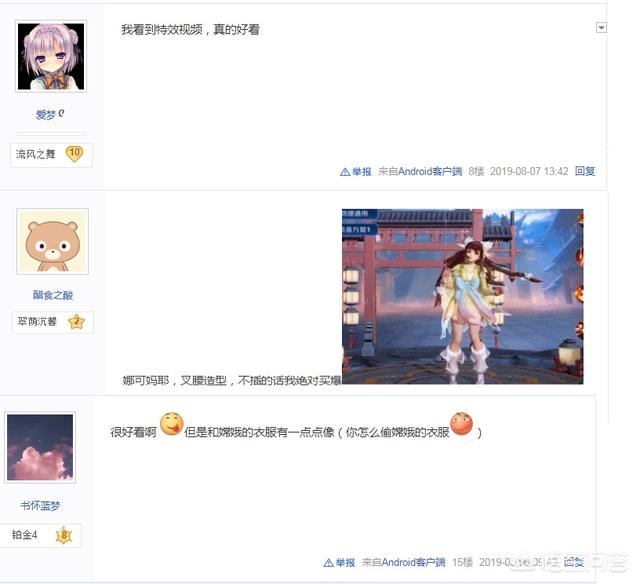Click the level 2 star badge icon

(76, 322)
